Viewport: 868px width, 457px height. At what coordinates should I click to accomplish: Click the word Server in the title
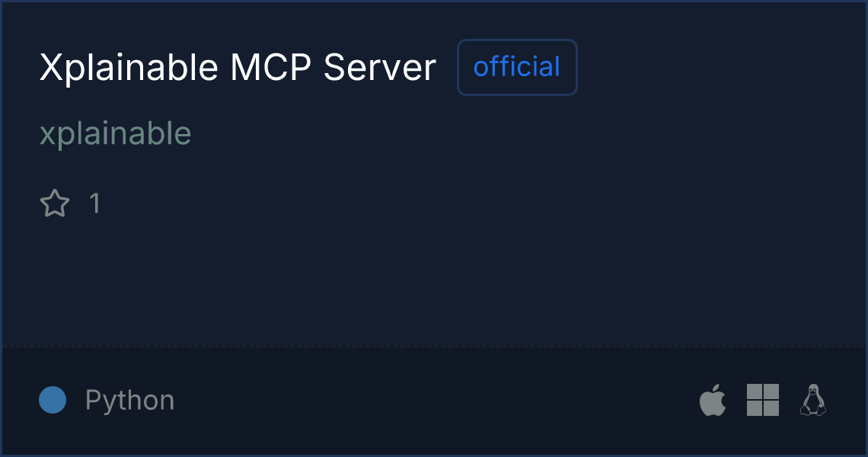(x=380, y=68)
